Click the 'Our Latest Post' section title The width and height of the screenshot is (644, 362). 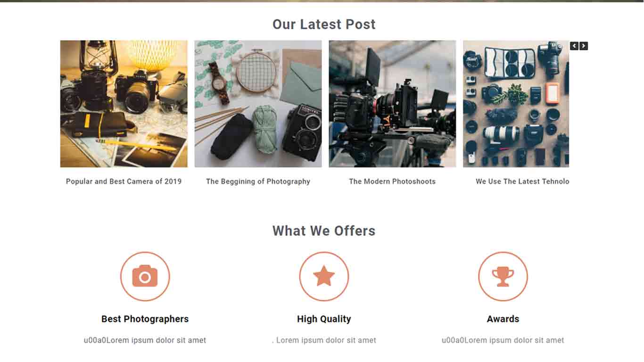pos(324,24)
